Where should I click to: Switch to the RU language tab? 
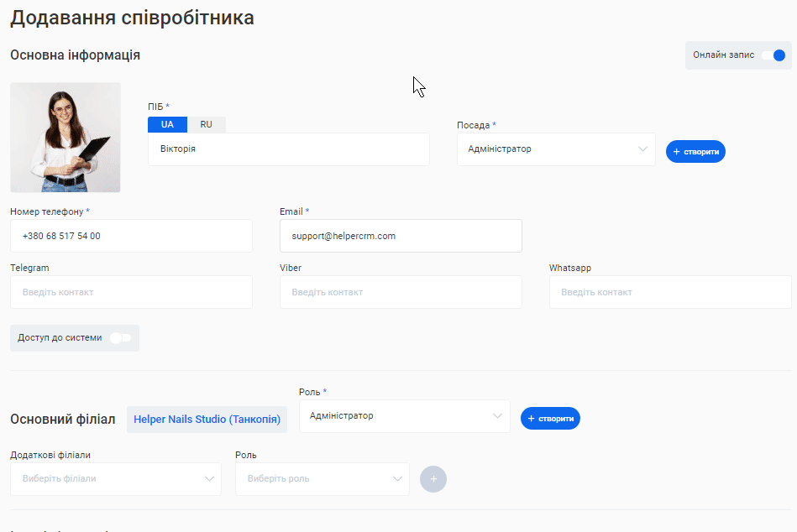206,124
